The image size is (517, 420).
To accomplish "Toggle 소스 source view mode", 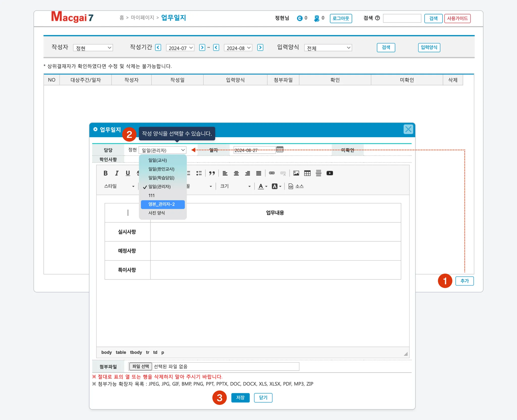I will (296, 186).
